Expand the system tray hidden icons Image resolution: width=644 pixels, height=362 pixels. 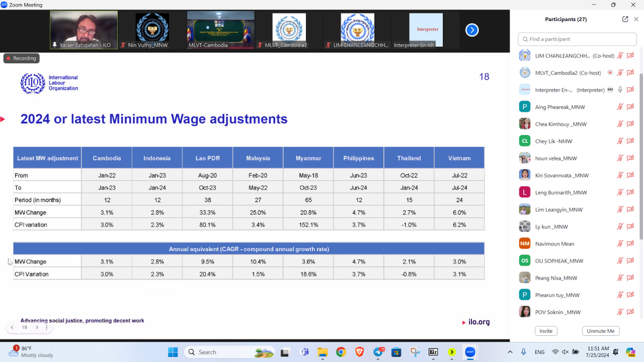click(x=510, y=352)
